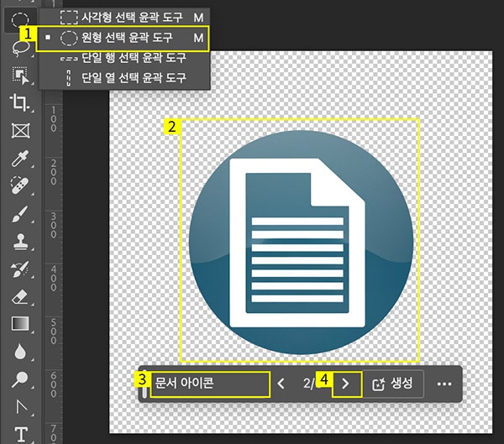Select the History Brush tool
Image resolution: width=504 pixels, height=444 pixels.
20,269
